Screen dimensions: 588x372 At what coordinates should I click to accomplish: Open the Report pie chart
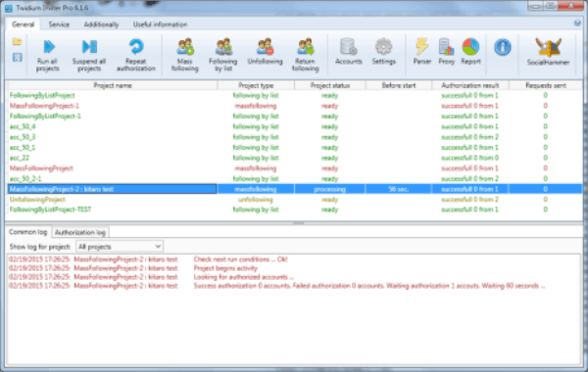[x=470, y=47]
